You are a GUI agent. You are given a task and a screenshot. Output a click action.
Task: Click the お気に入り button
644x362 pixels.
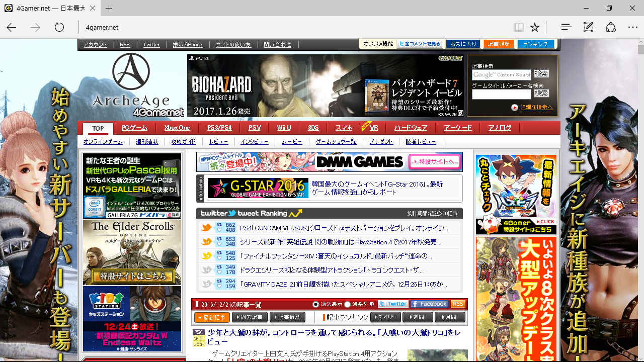click(463, 44)
